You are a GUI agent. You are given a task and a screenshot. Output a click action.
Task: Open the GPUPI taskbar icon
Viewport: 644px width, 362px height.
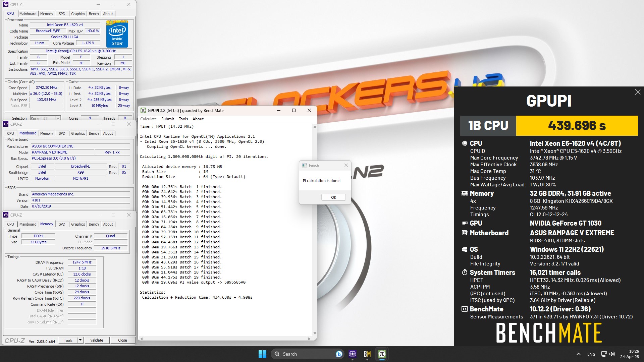point(382,354)
